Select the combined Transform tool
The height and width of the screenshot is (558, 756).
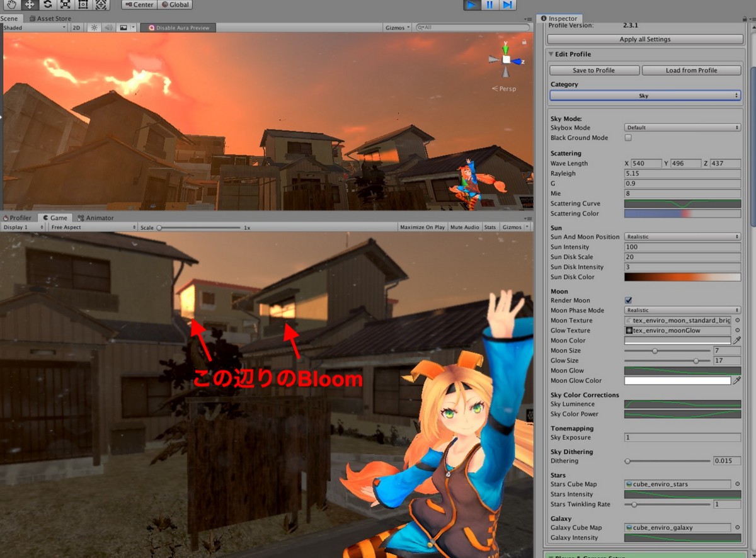coord(101,4)
